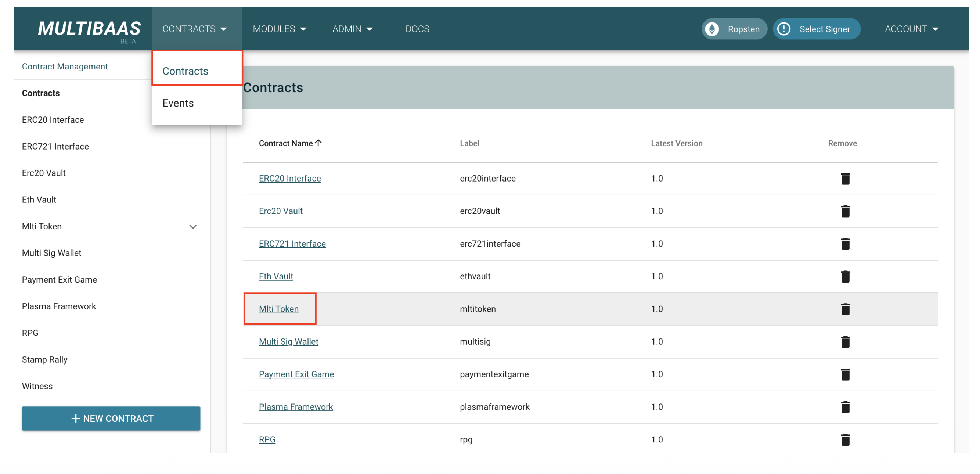
Task: Delete RPG contract using trash icon
Action: coord(845,440)
